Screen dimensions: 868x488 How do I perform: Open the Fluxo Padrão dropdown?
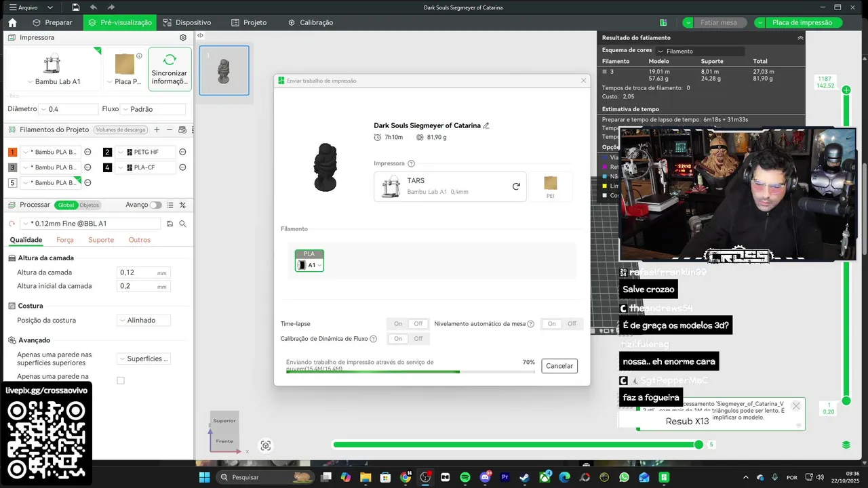click(153, 109)
